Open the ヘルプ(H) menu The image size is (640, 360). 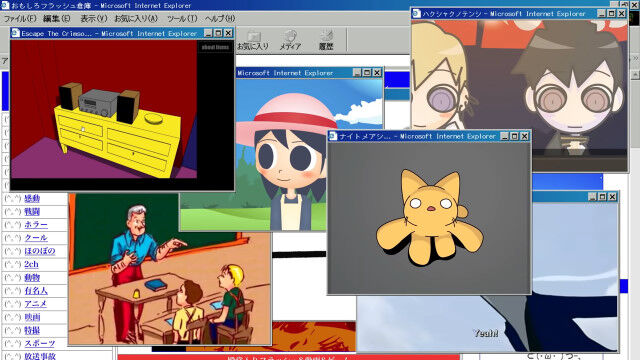point(220,19)
